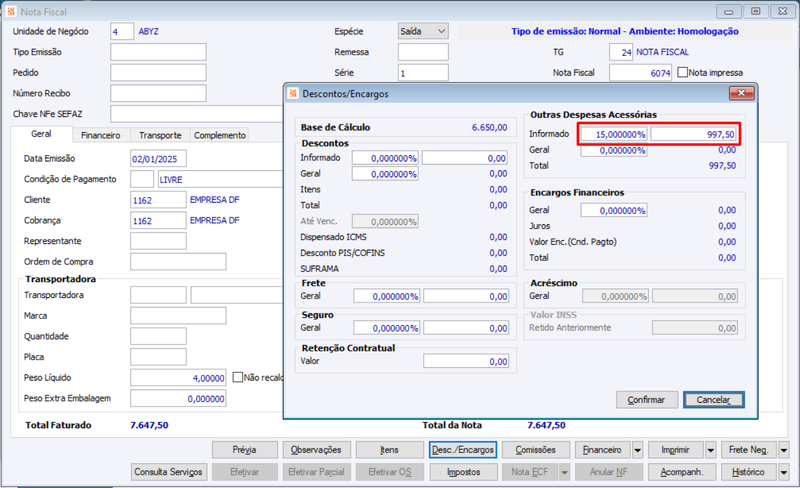
Task: Open the Impostos button
Action: point(463,472)
